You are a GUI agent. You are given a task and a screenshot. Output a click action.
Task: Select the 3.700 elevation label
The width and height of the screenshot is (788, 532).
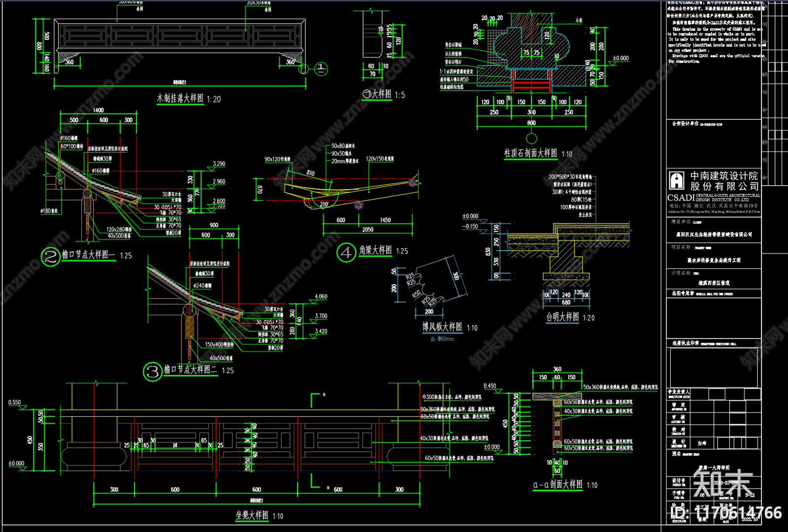click(x=321, y=316)
